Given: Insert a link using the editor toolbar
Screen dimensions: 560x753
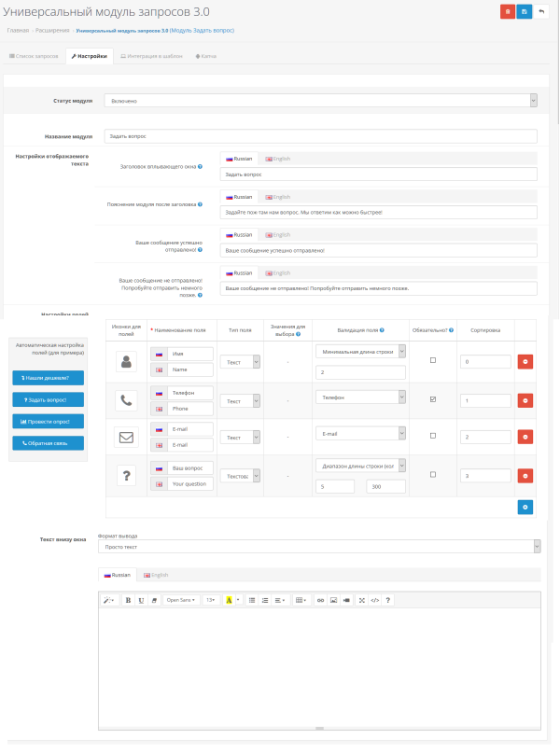Looking at the screenshot, I should click(x=320, y=600).
